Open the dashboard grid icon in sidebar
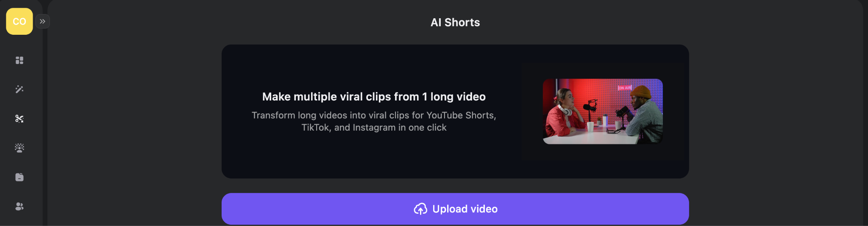The width and height of the screenshot is (868, 226). click(19, 60)
